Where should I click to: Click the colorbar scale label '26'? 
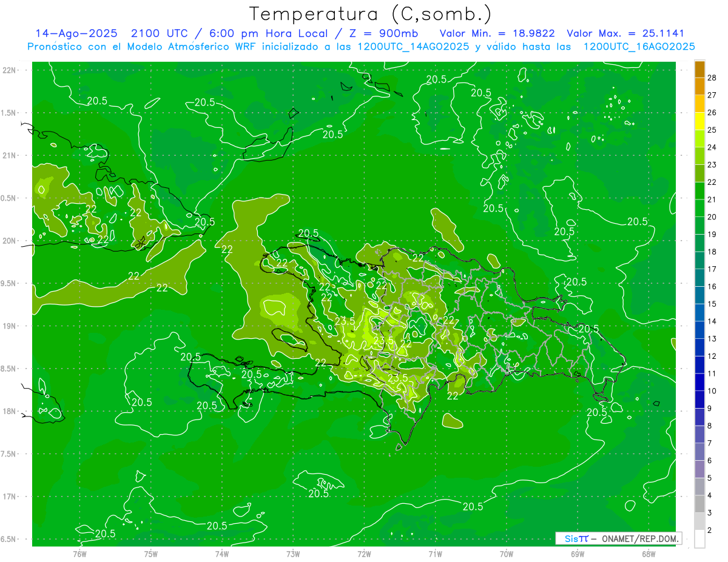click(712, 112)
